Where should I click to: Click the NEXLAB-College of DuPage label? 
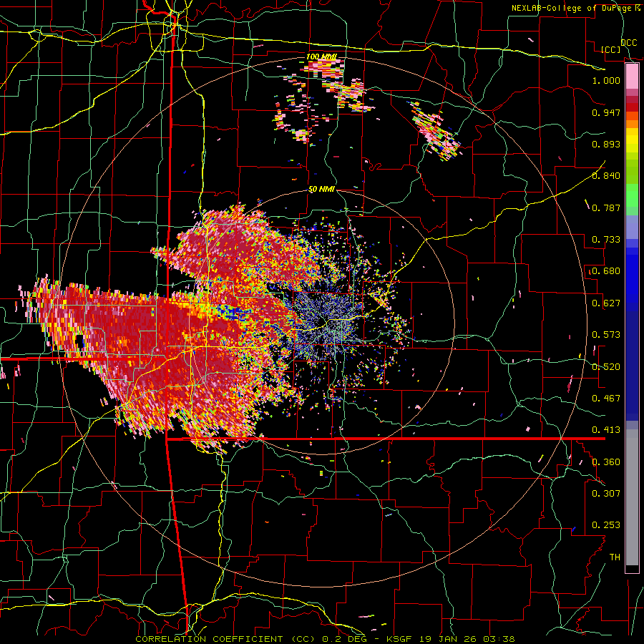click(575, 8)
